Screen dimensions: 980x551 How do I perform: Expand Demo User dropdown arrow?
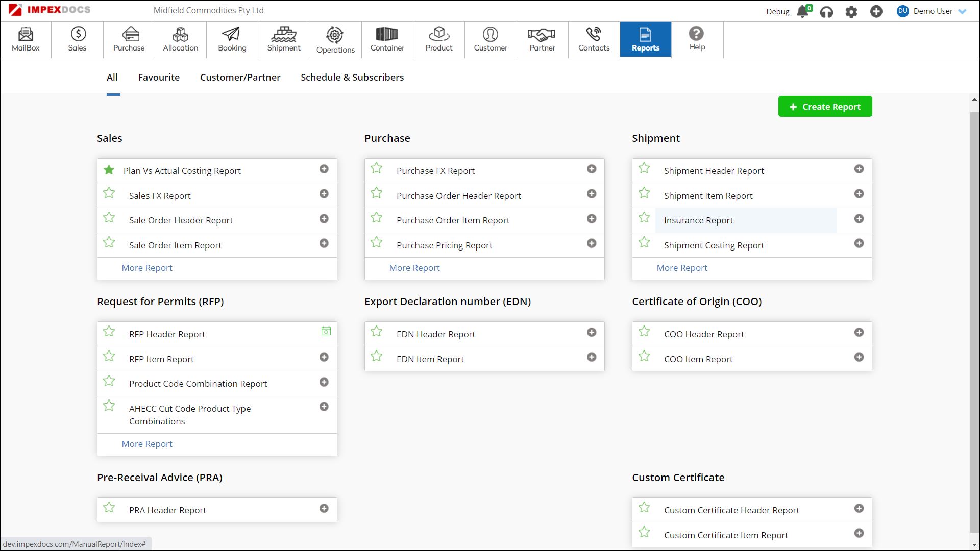[x=962, y=12]
